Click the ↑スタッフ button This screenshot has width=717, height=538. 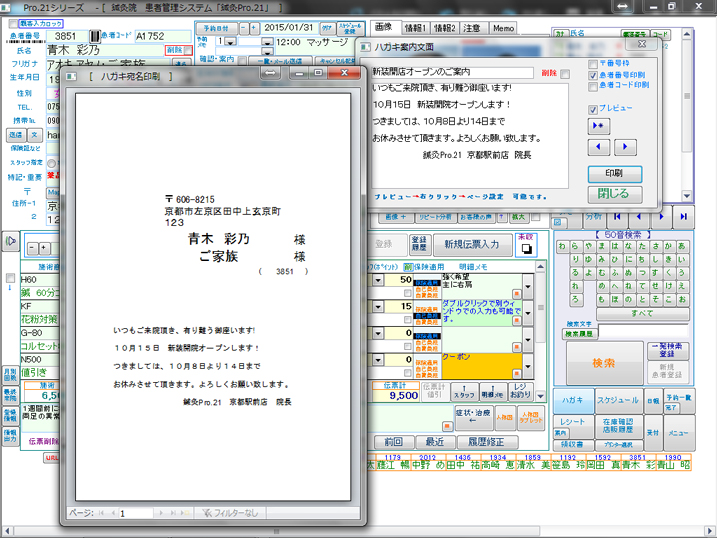[x=464, y=391]
